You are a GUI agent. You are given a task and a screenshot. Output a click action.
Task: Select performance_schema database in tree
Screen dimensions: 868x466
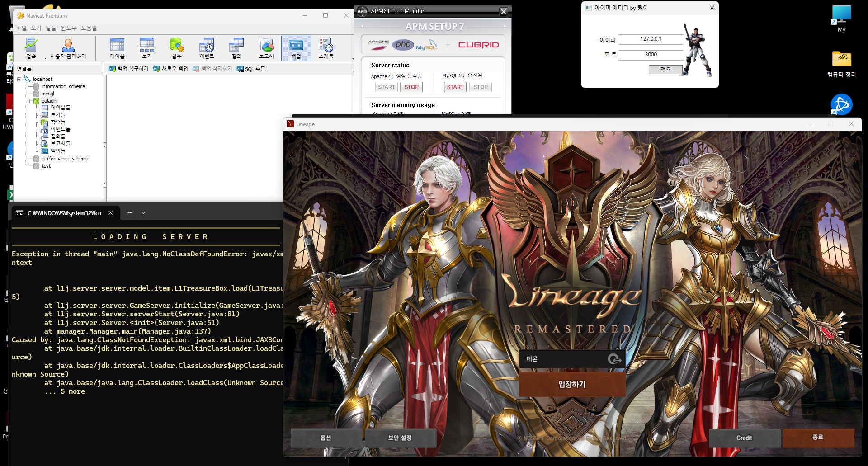pos(61,159)
